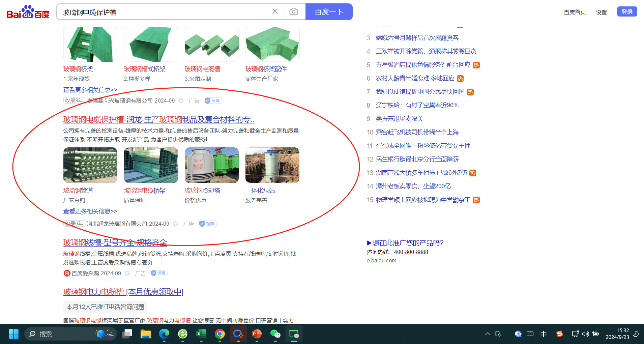Open the 一体化泵站 pump station thumbnail
Image resolution: width=644 pixels, height=344 pixels.
click(x=272, y=165)
